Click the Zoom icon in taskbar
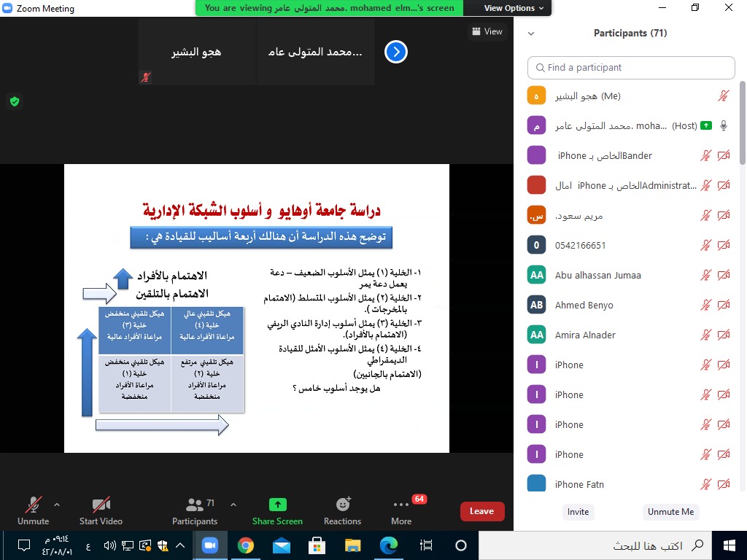747x560 pixels. coord(210,545)
